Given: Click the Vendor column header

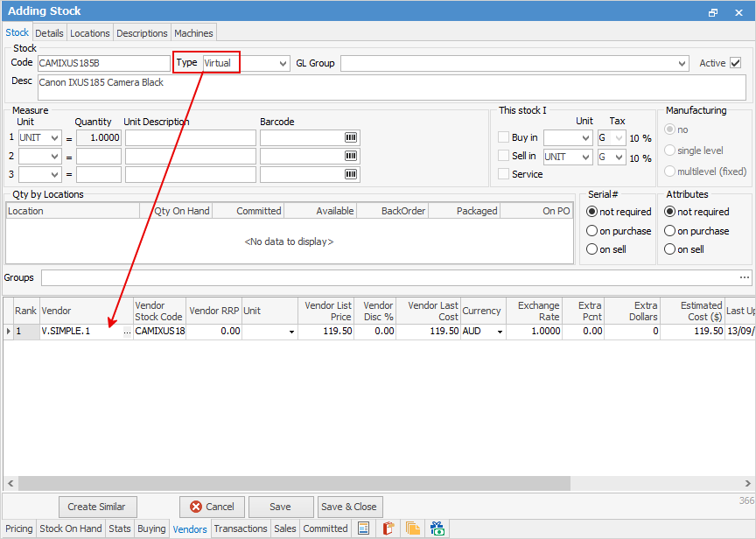Looking at the screenshot, I should [87, 311].
